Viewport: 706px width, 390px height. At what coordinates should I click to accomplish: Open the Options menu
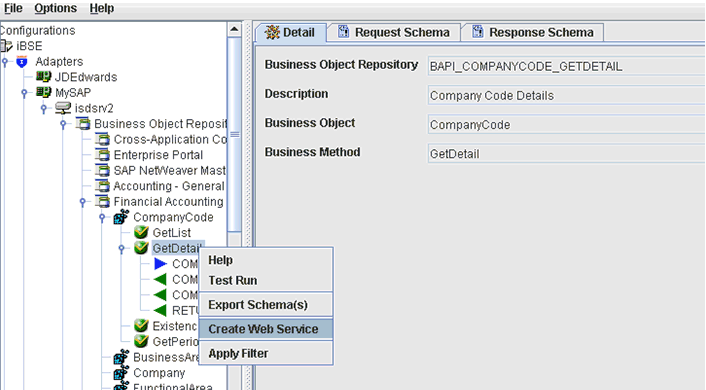55,8
